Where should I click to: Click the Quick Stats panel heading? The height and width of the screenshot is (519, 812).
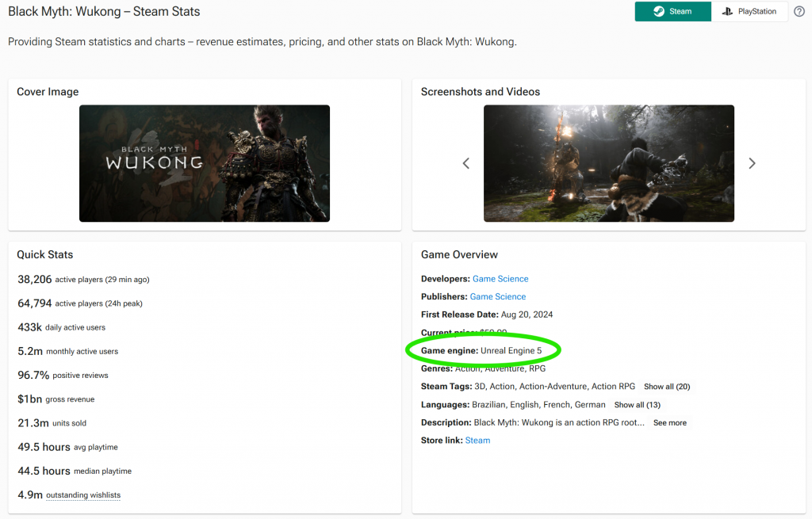(x=45, y=254)
